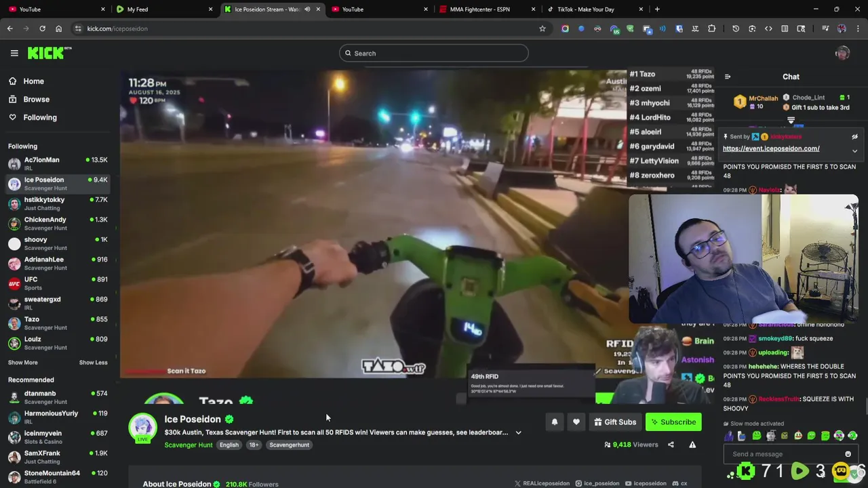Click the green Subscribe button
This screenshot has width=868, height=488.
point(673,422)
